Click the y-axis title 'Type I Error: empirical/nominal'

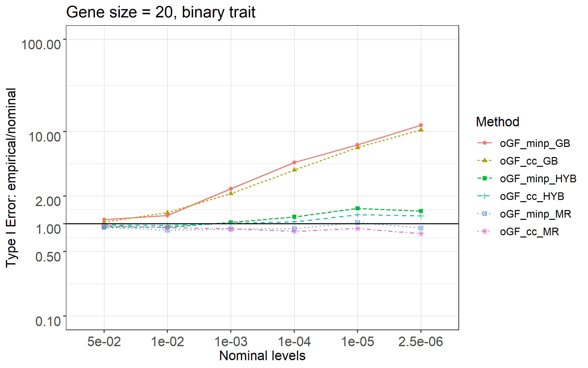coord(11,178)
